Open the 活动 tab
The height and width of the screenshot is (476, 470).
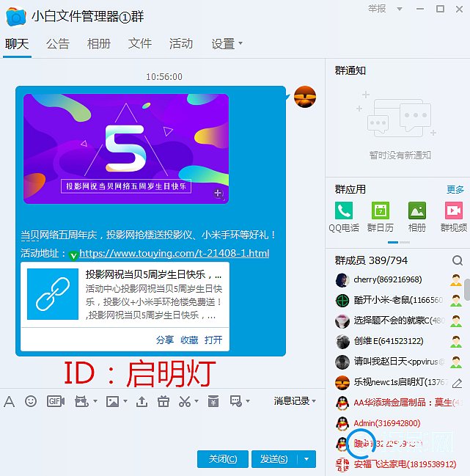pyautogui.click(x=181, y=44)
